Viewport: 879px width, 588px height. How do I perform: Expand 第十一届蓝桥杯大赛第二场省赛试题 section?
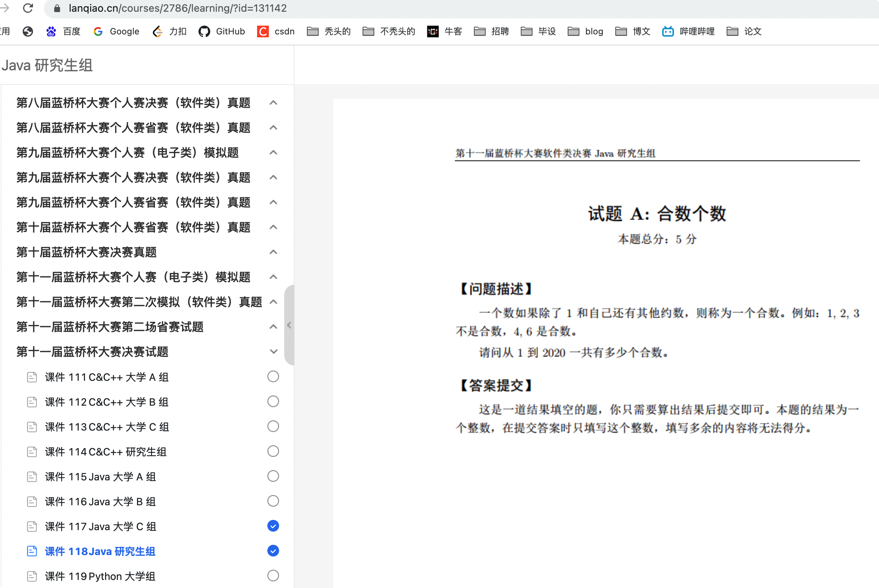(274, 327)
